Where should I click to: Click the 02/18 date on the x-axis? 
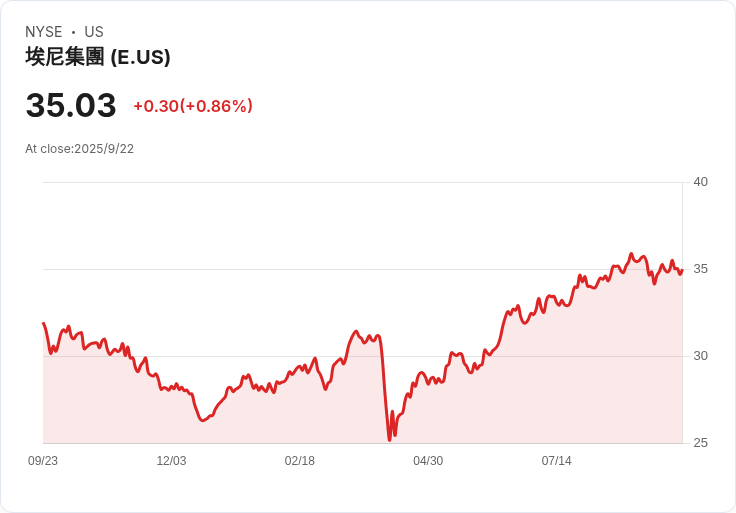[x=299, y=461]
